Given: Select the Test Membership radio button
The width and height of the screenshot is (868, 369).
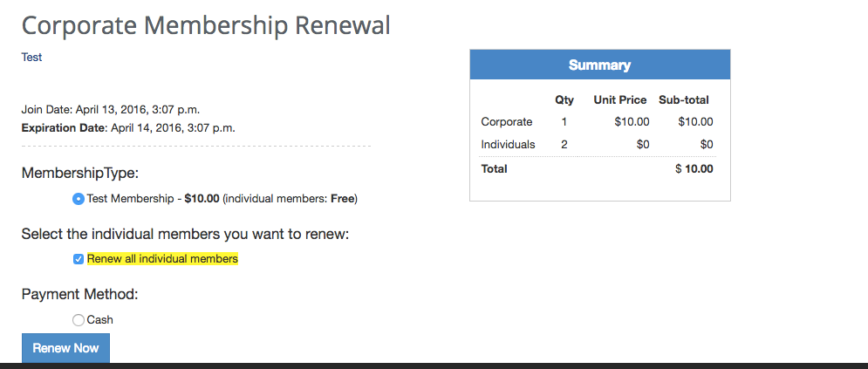Looking at the screenshot, I should point(79,199).
